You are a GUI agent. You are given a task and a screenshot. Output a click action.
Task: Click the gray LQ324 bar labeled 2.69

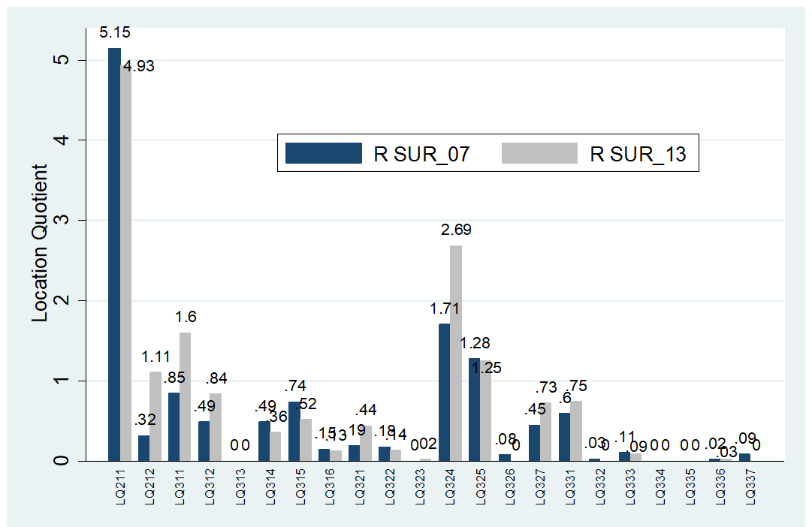pos(456,353)
